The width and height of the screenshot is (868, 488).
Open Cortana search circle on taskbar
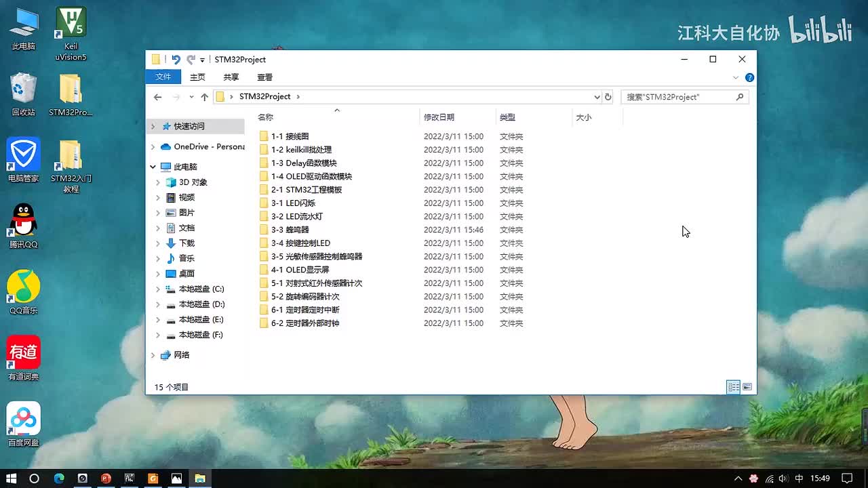pyautogui.click(x=35, y=478)
